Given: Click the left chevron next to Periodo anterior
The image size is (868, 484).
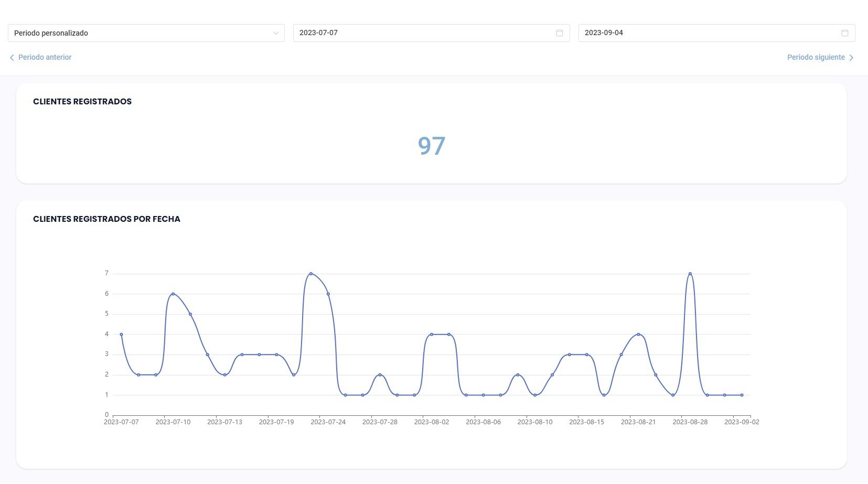Looking at the screenshot, I should pyautogui.click(x=12, y=57).
